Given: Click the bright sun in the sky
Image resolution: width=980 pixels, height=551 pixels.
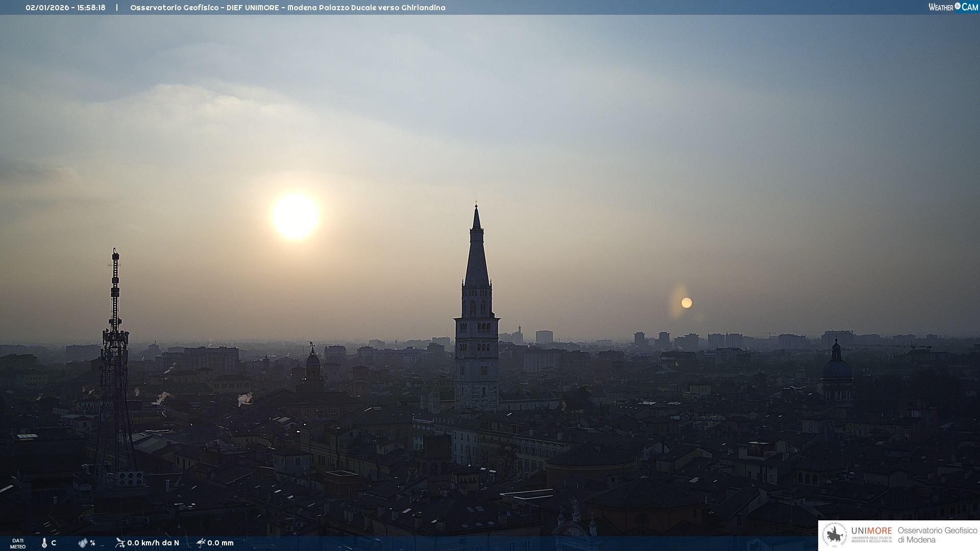Looking at the screenshot, I should point(295,216).
